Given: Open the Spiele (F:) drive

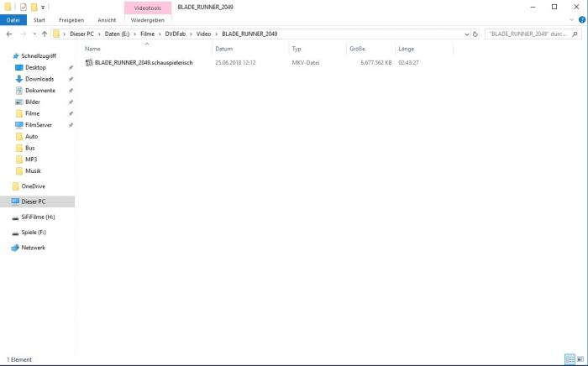Looking at the screenshot, I should (34, 233).
